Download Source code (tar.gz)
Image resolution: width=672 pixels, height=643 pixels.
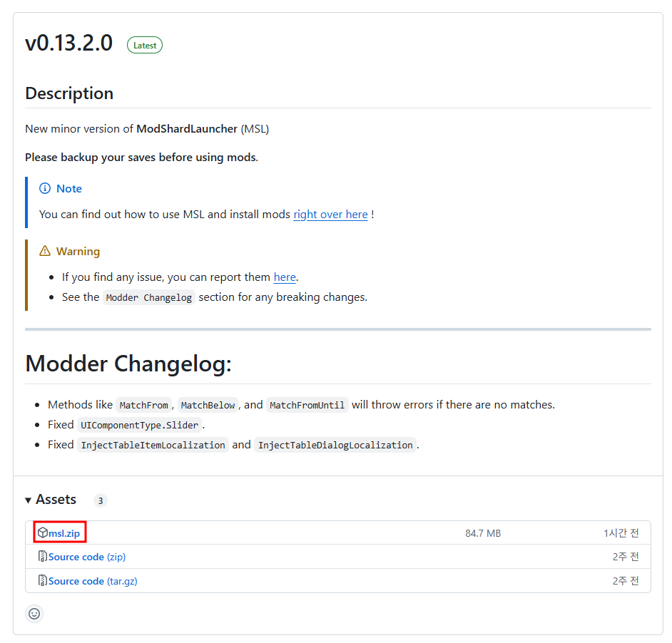coord(93,580)
